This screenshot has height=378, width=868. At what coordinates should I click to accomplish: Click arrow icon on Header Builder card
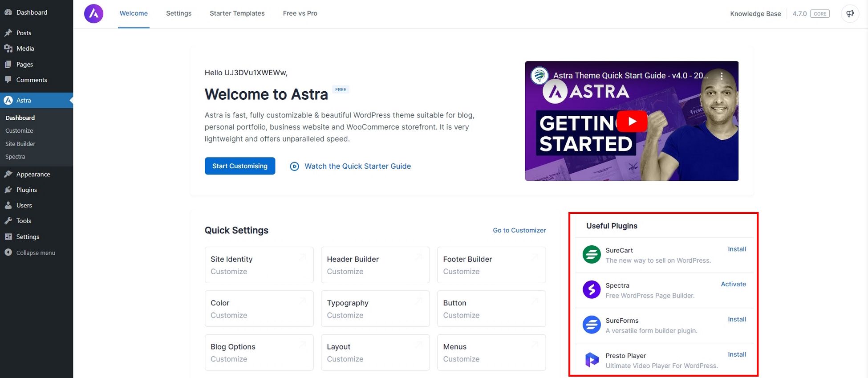418,257
